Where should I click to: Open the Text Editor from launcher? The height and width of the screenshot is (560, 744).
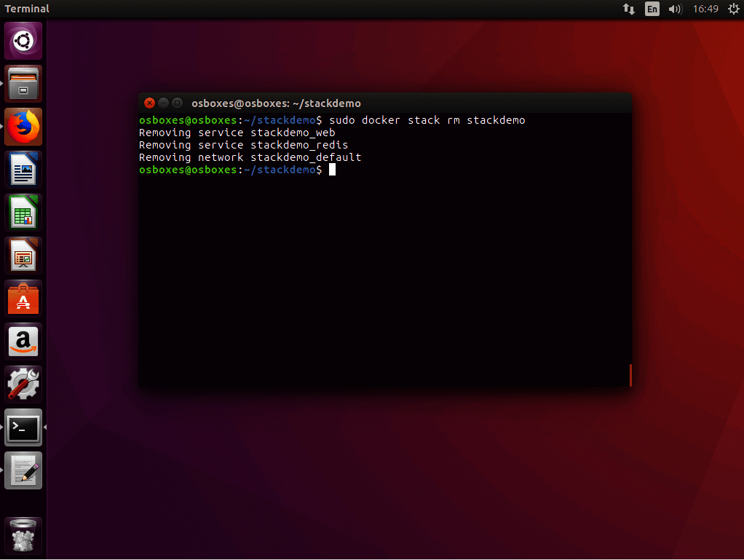[x=23, y=470]
